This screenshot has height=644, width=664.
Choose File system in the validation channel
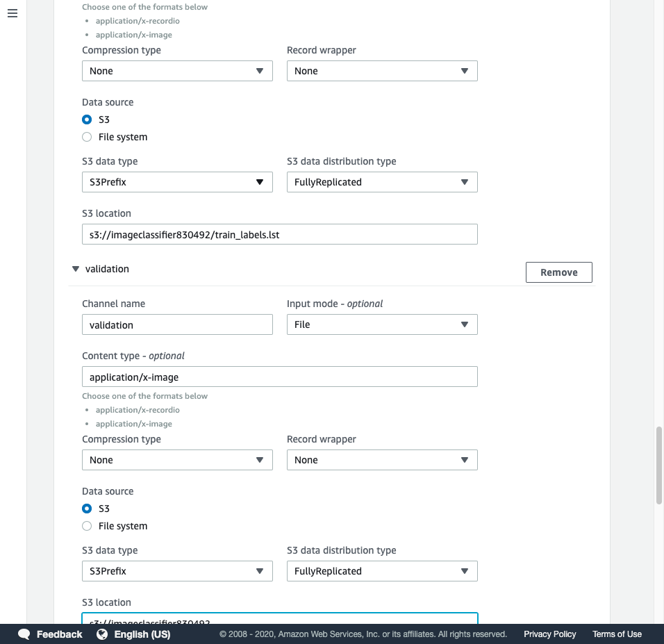86,526
